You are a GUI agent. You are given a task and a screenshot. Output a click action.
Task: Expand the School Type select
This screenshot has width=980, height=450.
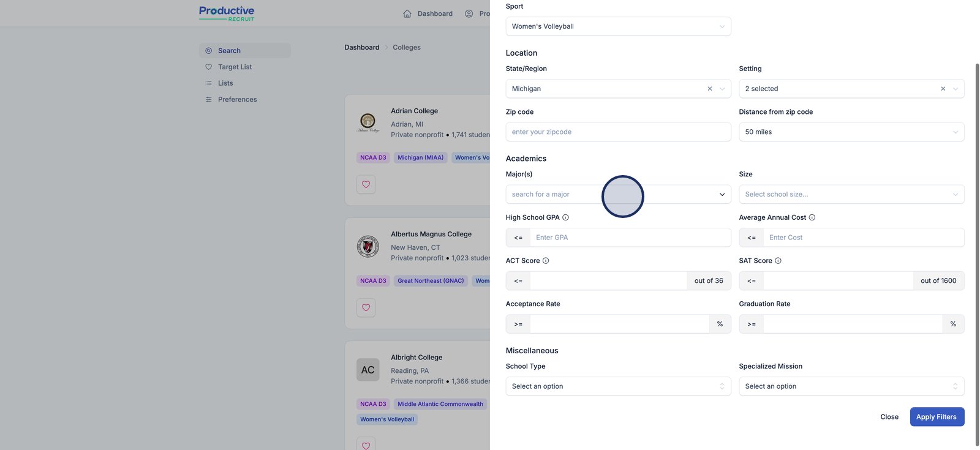[x=618, y=386]
